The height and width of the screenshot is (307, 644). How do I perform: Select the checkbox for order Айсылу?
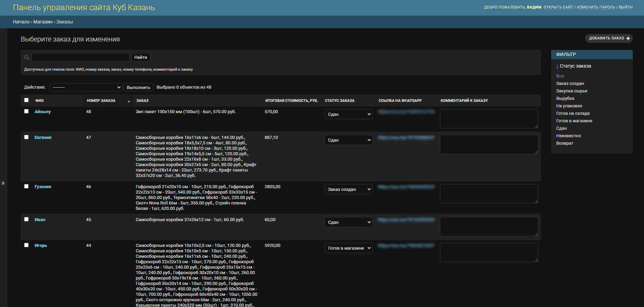point(27,111)
